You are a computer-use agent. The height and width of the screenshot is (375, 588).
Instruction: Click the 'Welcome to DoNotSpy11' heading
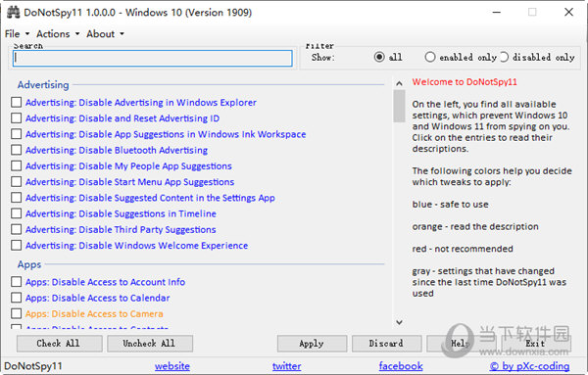point(465,82)
